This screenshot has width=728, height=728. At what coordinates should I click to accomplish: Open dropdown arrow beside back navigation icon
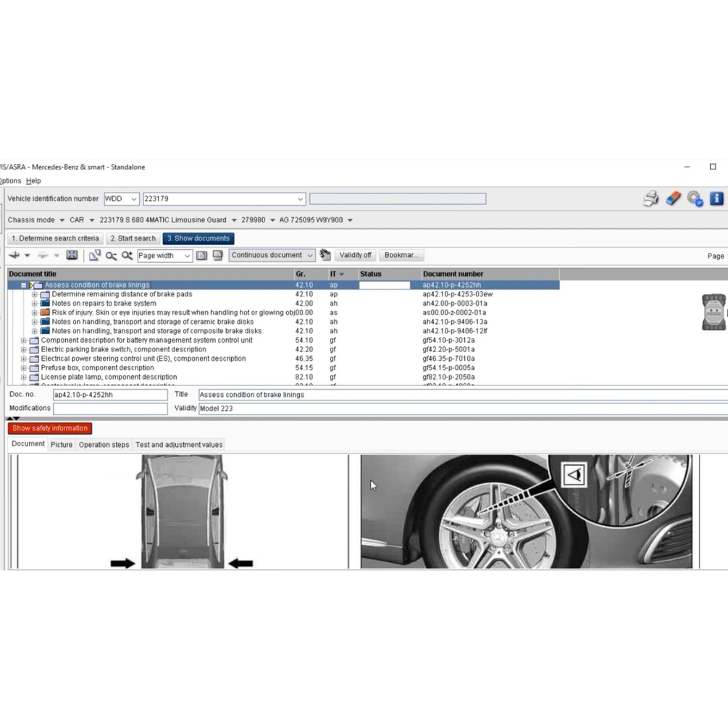[28, 256]
